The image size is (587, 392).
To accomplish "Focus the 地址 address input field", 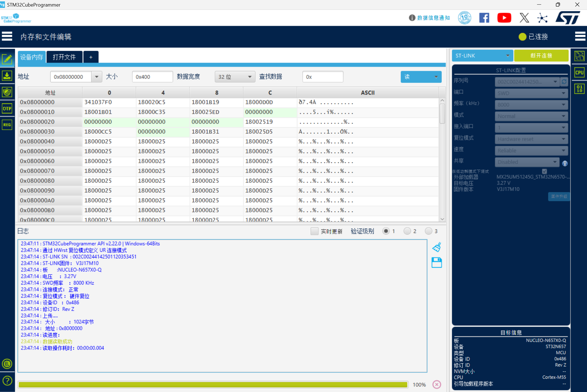I will (x=71, y=77).
